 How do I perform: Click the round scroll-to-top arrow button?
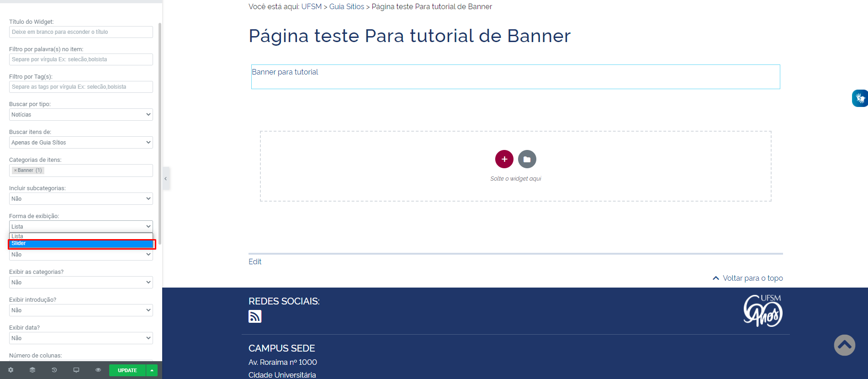click(844, 345)
